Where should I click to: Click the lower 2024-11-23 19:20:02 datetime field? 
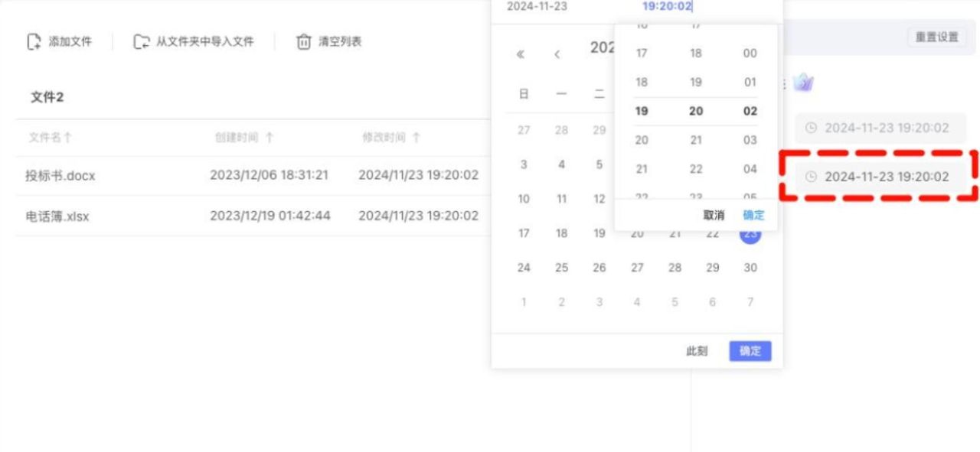point(880,177)
